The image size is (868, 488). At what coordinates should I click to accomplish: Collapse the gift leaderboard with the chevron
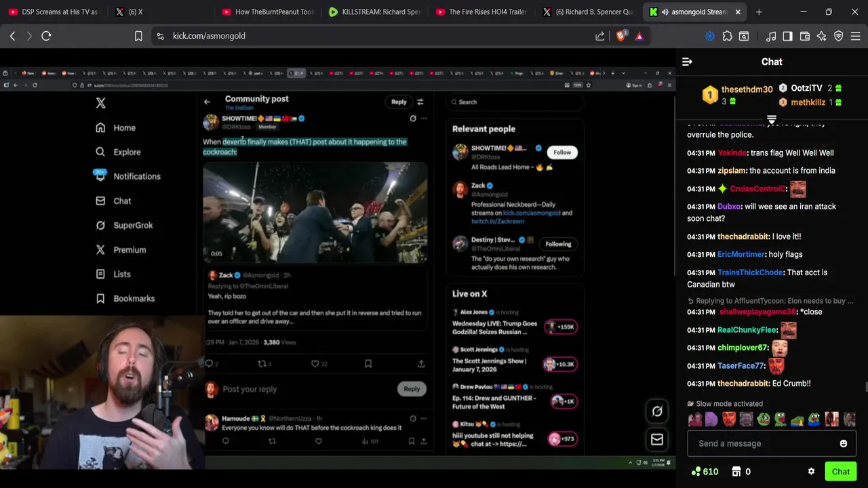point(772,120)
